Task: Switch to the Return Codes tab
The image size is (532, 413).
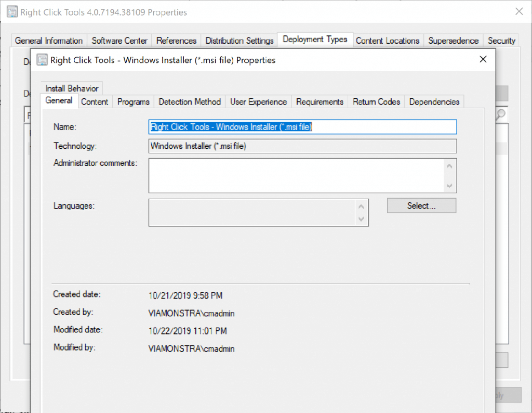Action: [x=376, y=101]
